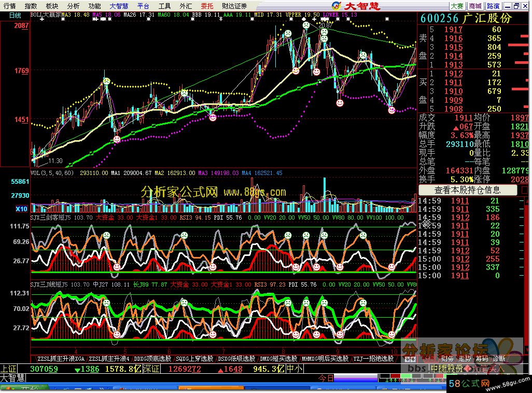Switch to 诊断 tab in right panel

(499, 359)
